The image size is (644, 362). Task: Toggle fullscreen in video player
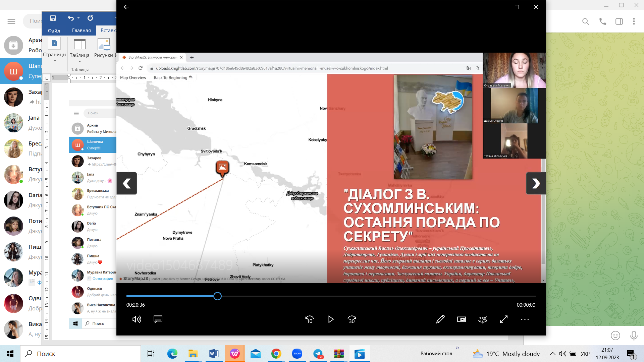[504, 319]
